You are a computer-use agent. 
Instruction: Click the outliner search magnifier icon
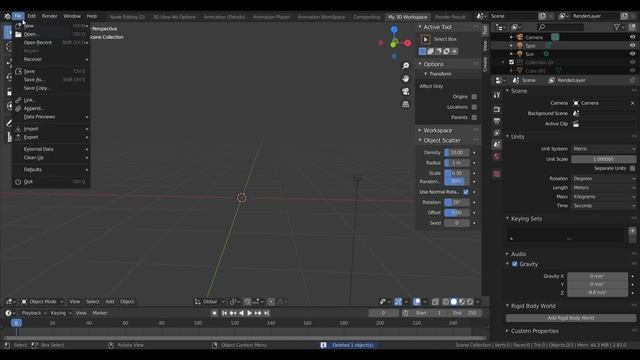click(542, 27)
